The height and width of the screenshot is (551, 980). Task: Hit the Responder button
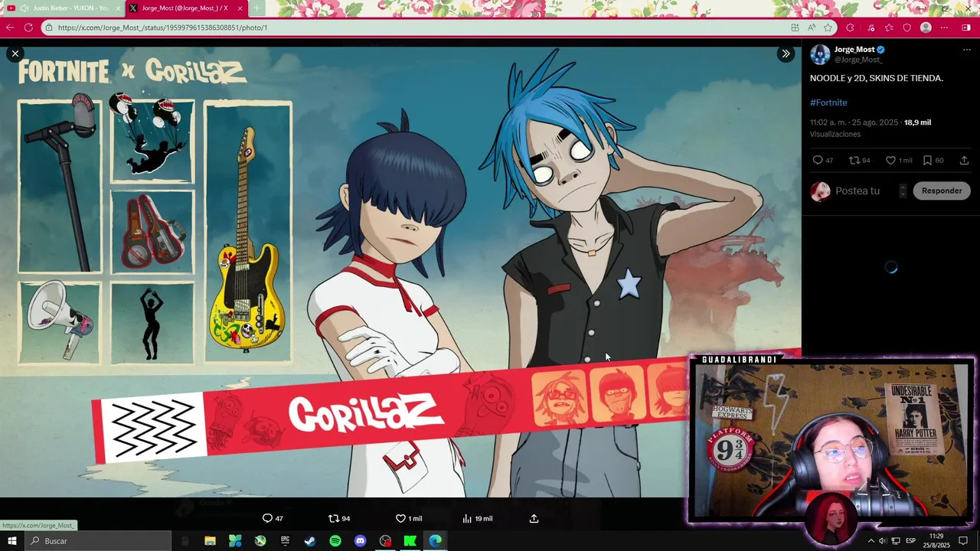click(x=942, y=191)
